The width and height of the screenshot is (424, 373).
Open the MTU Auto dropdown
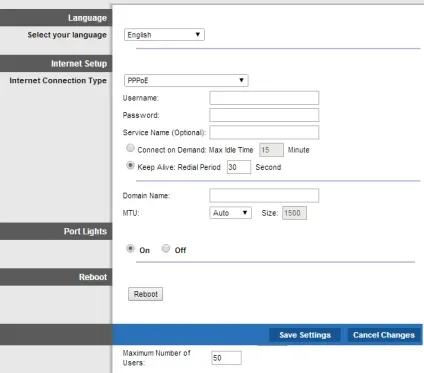[x=230, y=213]
